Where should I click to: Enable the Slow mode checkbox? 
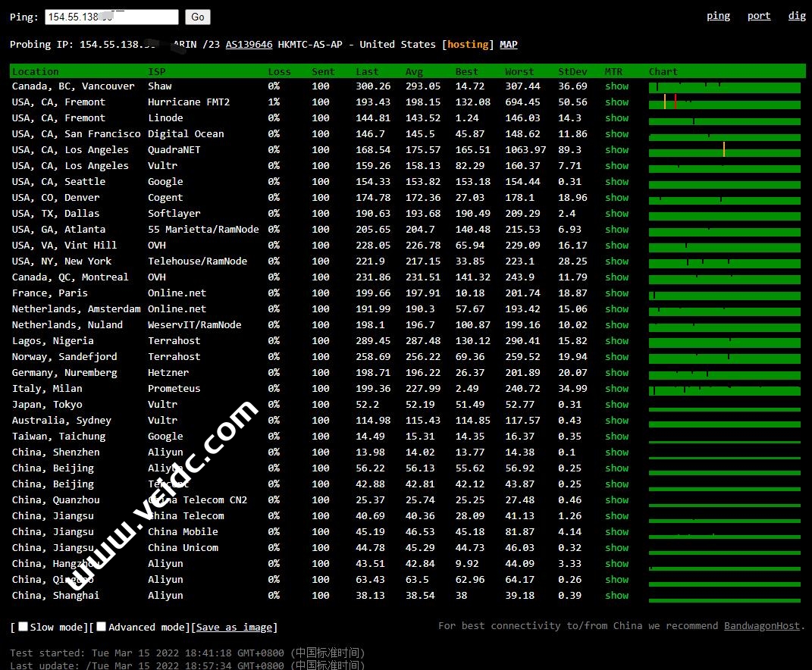click(x=24, y=627)
